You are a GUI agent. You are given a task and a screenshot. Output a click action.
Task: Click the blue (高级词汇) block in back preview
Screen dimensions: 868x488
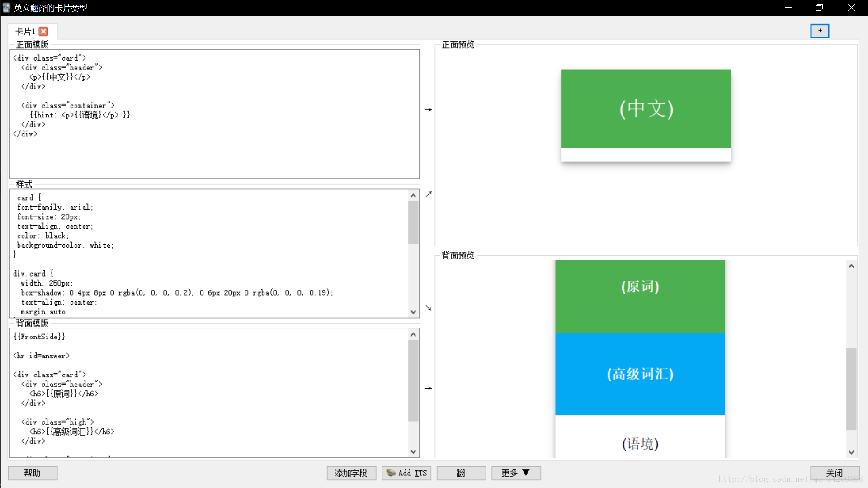point(640,374)
